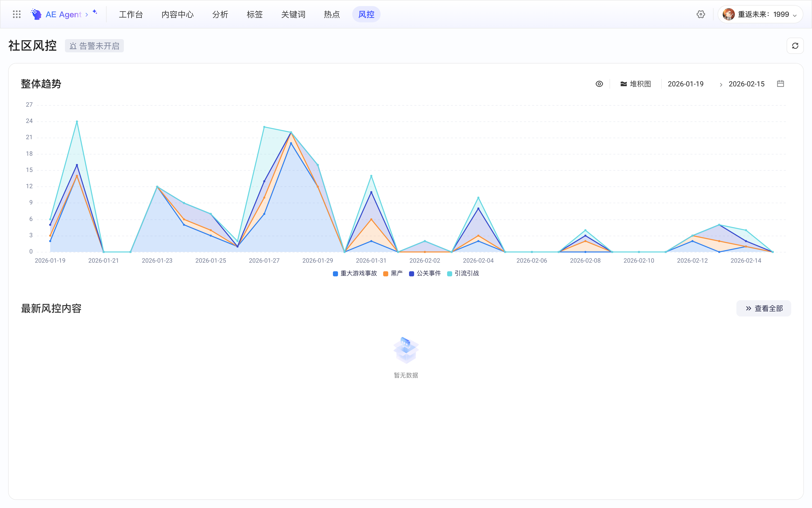Switch chart mode using 堆积图
Viewport: 812px width, 508px height.
[x=635, y=84]
